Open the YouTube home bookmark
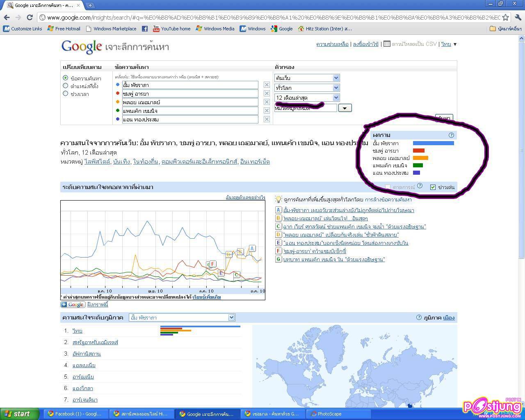525x420 pixels. pyautogui.click(x=171, y=29)
